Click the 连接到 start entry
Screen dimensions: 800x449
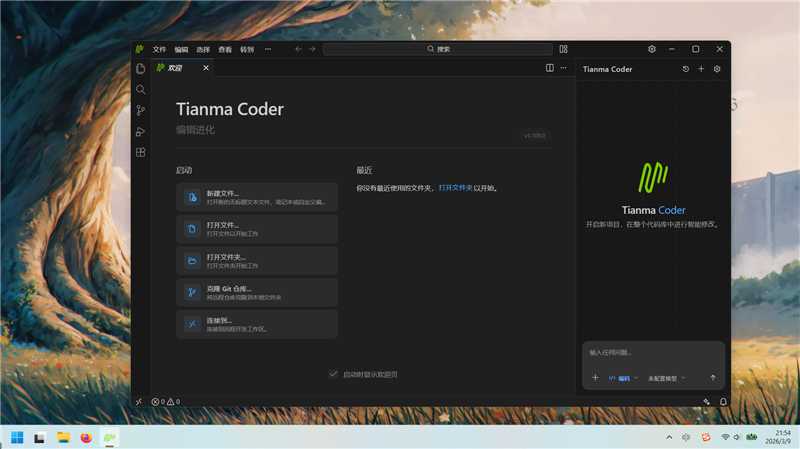pyautogui.click(x=257, y=324)
